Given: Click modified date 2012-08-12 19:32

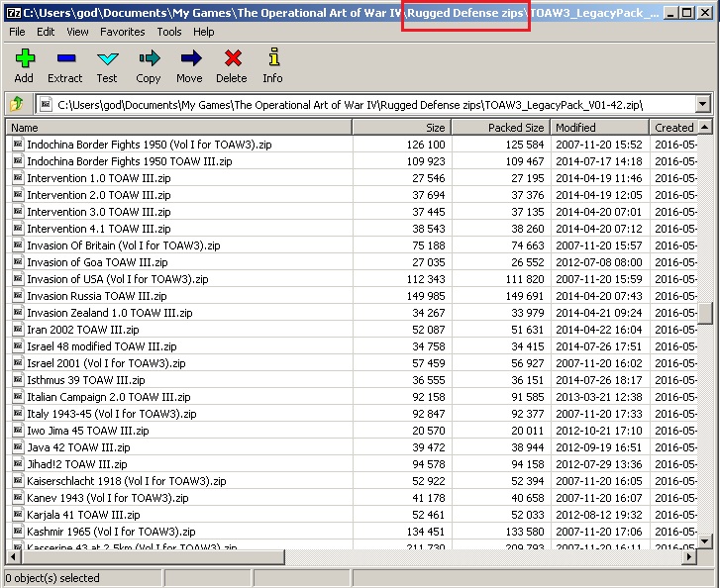Looking at the screenshot, I should click(599, 514).
